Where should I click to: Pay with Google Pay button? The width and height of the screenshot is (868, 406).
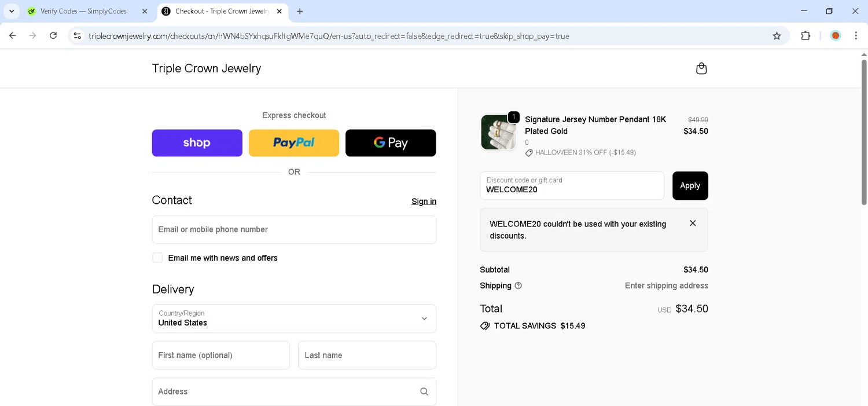[391, 143]
